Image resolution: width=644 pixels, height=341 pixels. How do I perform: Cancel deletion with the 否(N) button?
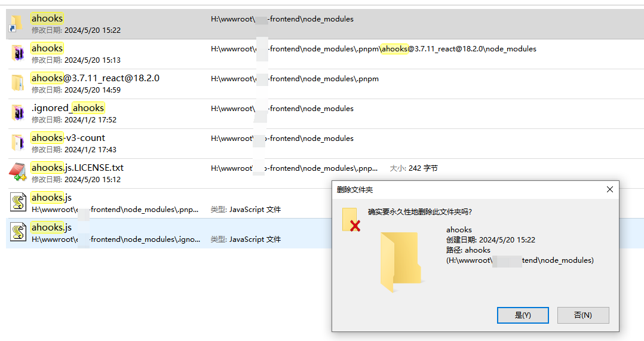(x=583, y=315)
